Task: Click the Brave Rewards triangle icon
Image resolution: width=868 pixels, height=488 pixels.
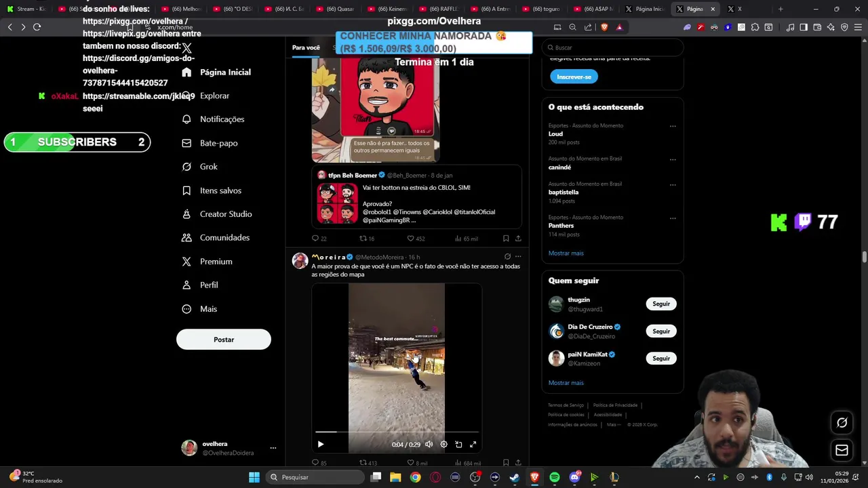Action: click(x=619, y=27)
